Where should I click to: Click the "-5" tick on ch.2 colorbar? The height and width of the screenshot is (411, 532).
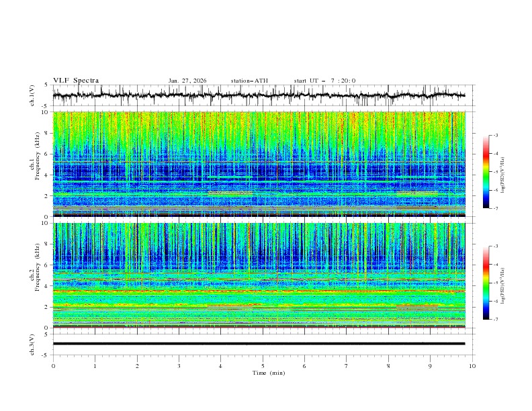pyautogui.click(x=496, y=283)
